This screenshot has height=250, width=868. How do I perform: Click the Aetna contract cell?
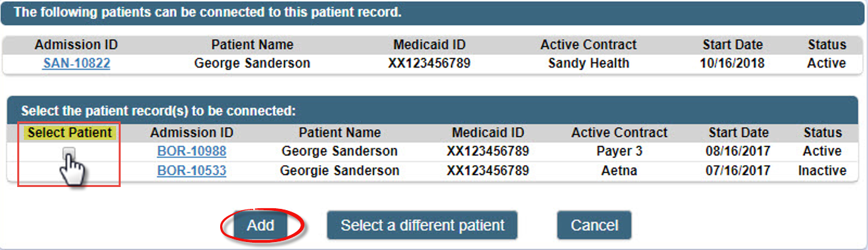coord(619,171)
